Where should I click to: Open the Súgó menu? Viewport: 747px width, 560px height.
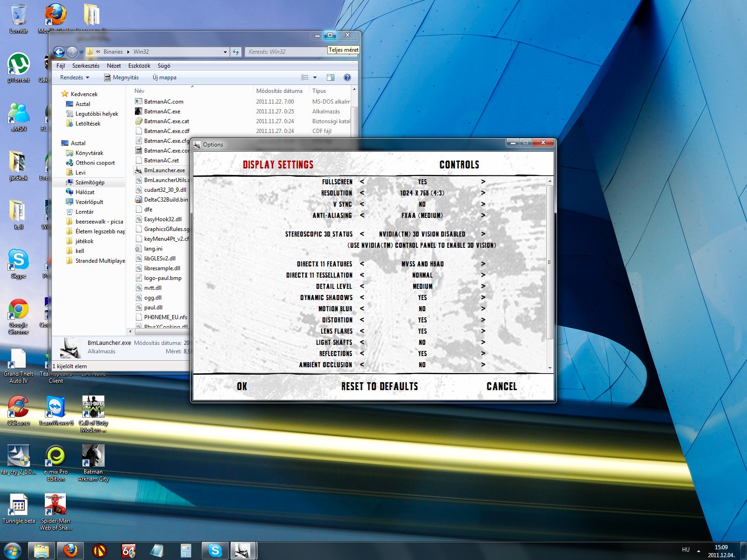click(x=164, y=66)
